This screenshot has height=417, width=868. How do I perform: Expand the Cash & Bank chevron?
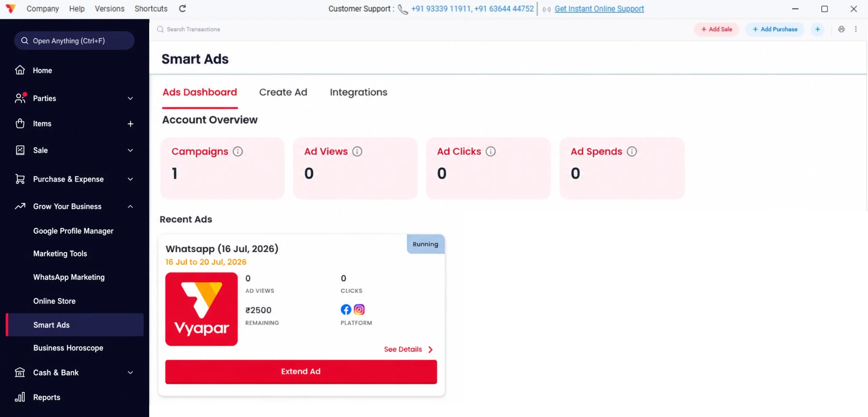click(130, 373)
